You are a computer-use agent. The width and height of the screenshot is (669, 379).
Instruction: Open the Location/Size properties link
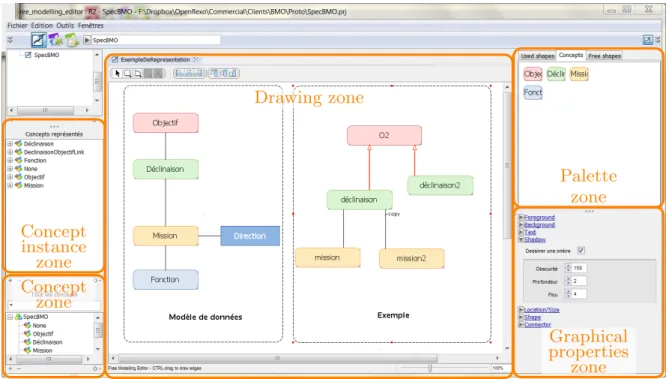[x=541, y=310]
